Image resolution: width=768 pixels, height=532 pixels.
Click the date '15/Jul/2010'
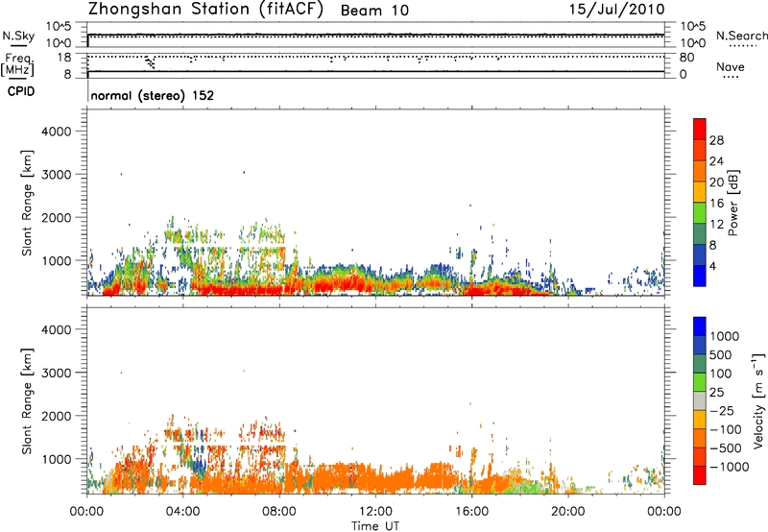click(x=616, y=10)
